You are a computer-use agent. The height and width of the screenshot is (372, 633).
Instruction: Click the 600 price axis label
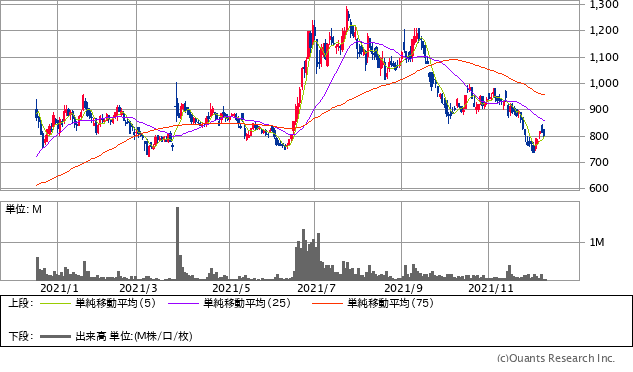coord(599,188)
